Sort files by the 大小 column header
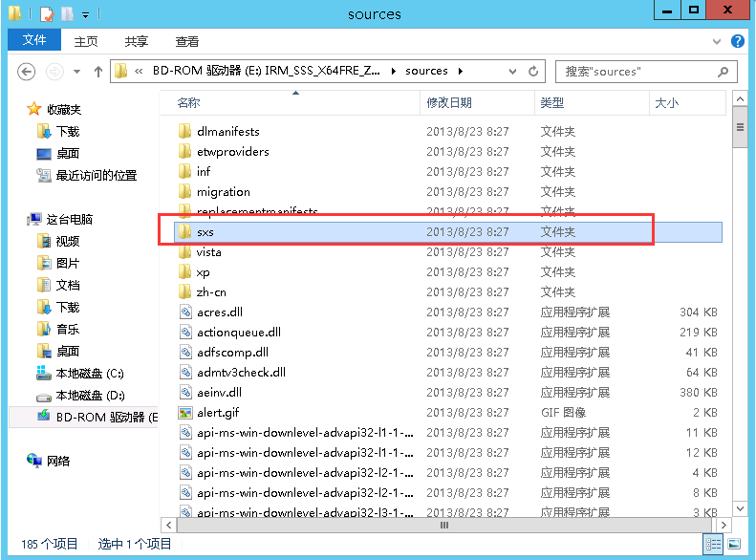Screen dimensions: 756x560 pyautogui.click(x=666, y=102)
